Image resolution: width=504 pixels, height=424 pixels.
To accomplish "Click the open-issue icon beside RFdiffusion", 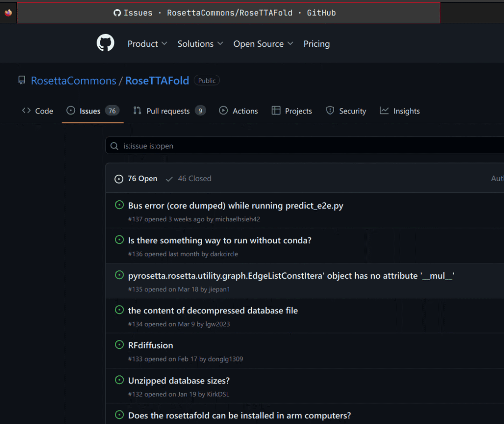I will 119,345.
